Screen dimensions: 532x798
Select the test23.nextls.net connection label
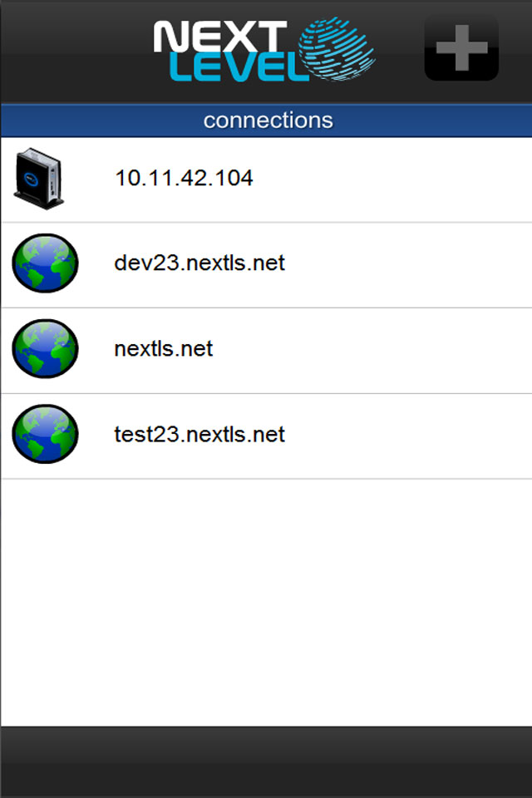(x=199, y=435)
